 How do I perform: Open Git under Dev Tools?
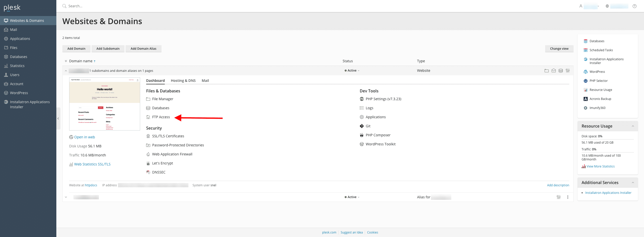click(365, 126)
